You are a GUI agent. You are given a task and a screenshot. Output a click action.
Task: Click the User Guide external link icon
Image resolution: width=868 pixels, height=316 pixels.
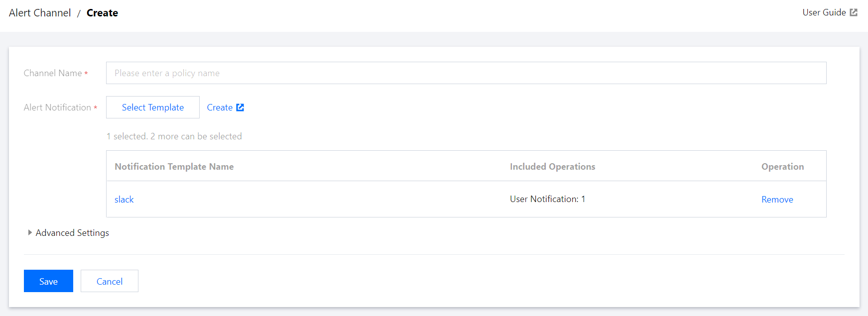coord(854,12)
